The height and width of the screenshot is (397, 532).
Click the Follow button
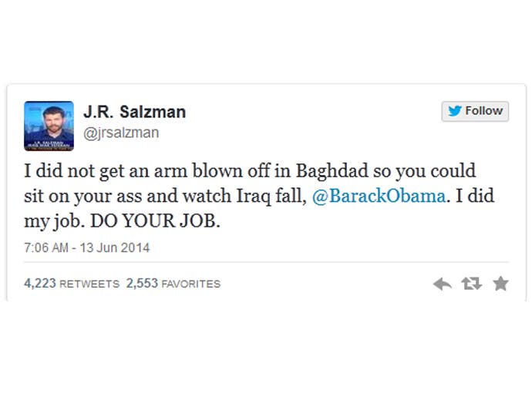(475, 111)
